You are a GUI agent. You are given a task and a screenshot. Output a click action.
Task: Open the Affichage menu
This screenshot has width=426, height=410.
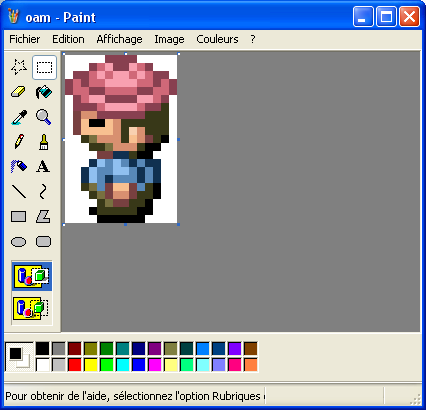click(119, 39)
